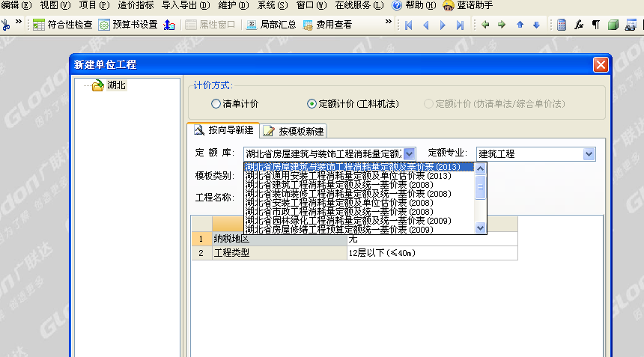Screen dimensions: 644x357
Task: Open the 窗口 menu
Action: [x=312, y=5]
